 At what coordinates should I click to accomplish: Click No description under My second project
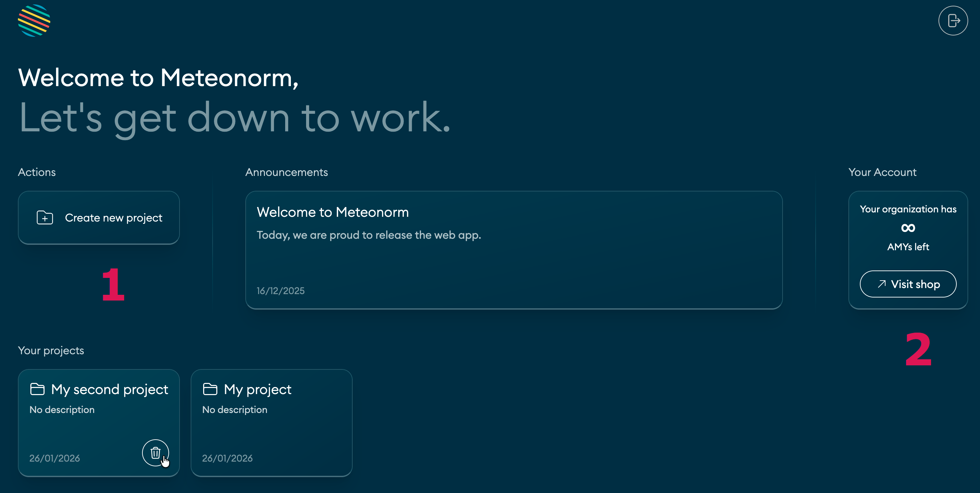click(x=62, y=410)
